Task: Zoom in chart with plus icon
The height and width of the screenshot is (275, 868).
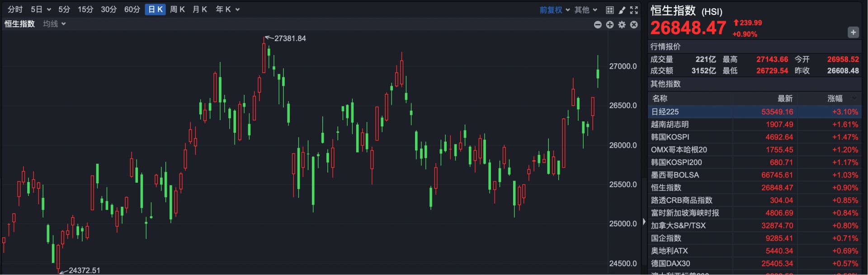Action: coord(610,25)
